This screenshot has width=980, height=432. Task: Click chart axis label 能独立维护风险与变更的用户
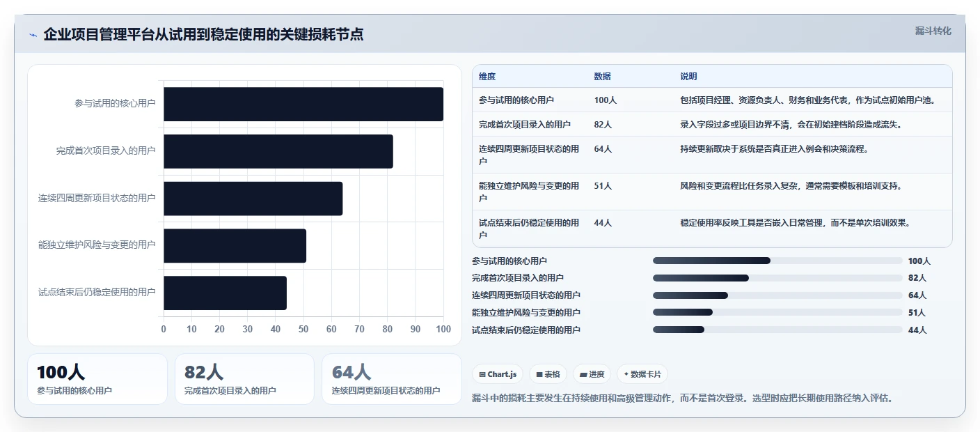[x=97, y=245]
